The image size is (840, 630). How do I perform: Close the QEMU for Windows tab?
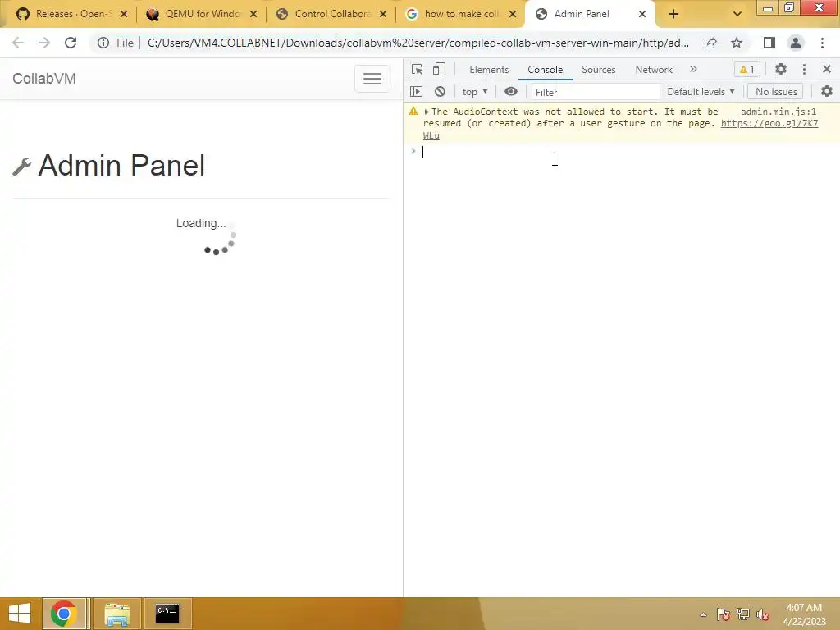coord(253,14)
